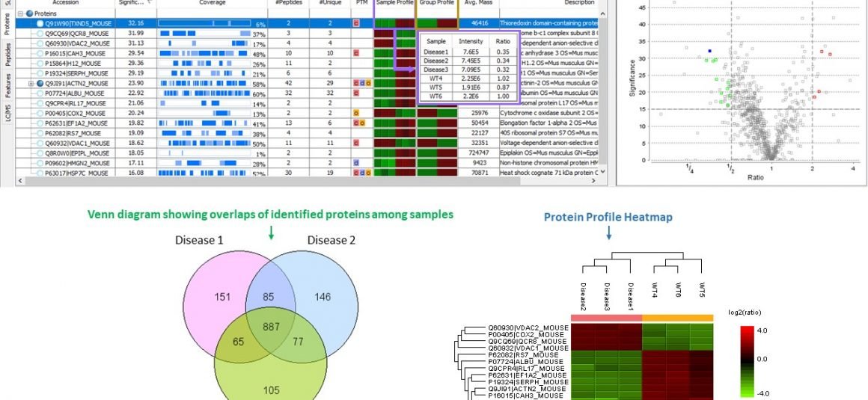Select the row P62631|EF1A2_MOUSE
The image size is (868, 400).
pyautogui.click(x=308, y=123)
